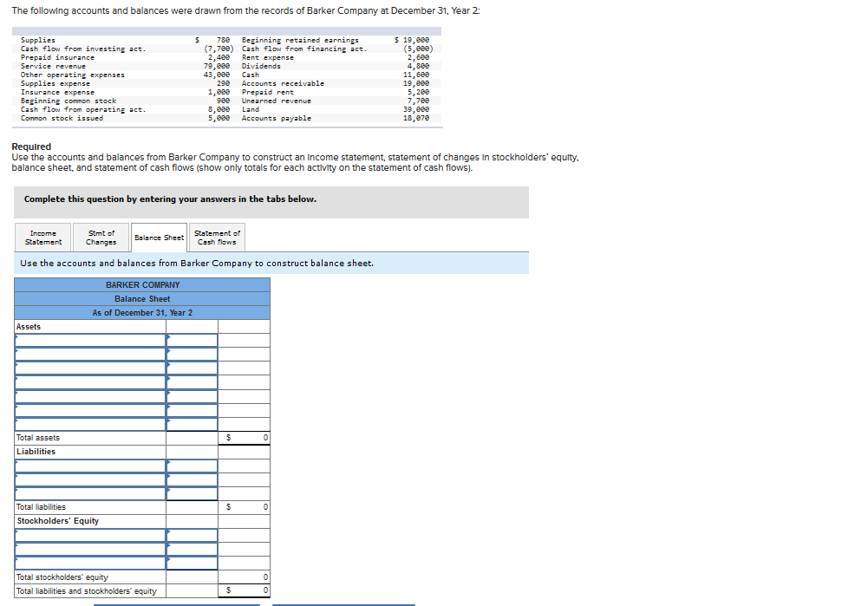Click the 'Required' heading
Image resolution: width=868 pixels, height=606 pixels.
click(31, 147)
